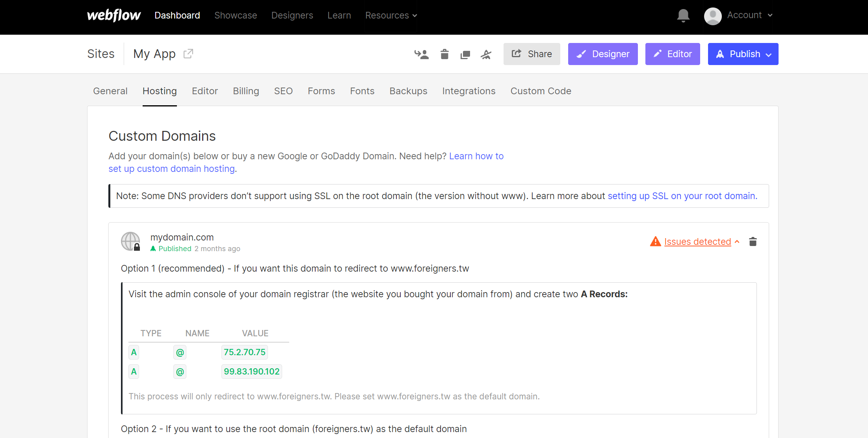Viewport: 868px width, 438px height.
Task: Click the transfer site person icon
Action: point(422,54)
